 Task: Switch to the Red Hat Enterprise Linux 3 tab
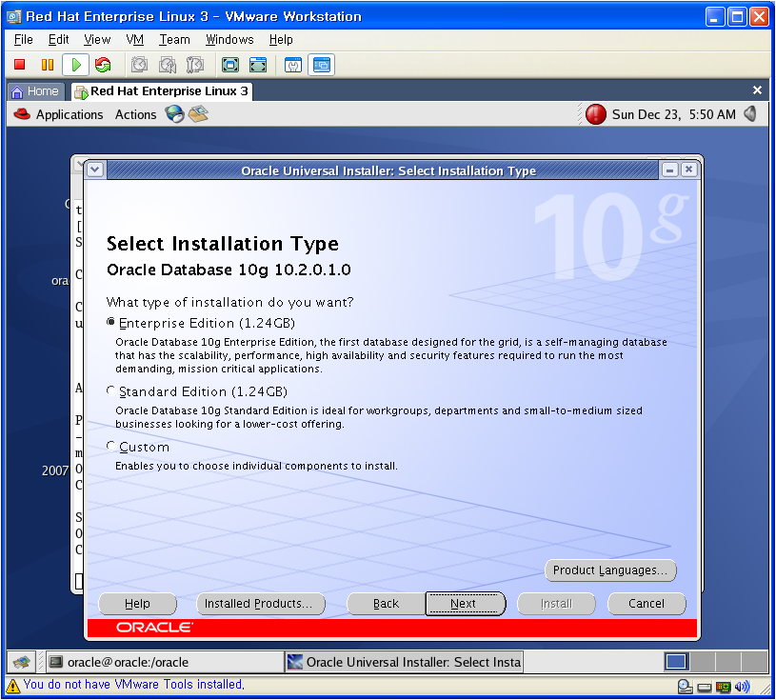pos(162,91)
